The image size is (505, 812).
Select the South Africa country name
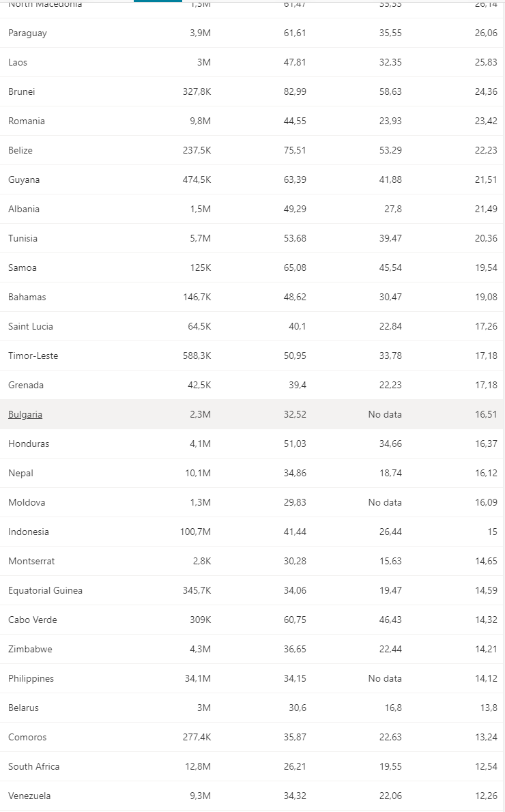(33, 766)
